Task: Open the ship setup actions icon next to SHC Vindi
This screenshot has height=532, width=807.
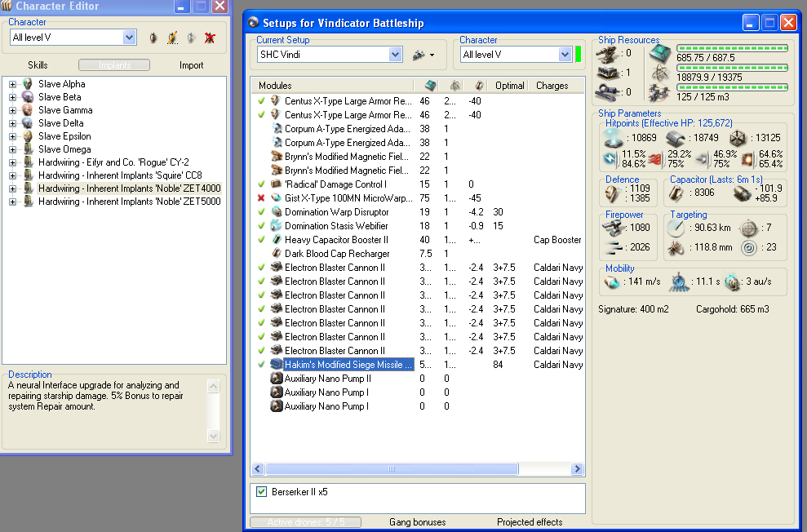Action: (x=423, y=55)
